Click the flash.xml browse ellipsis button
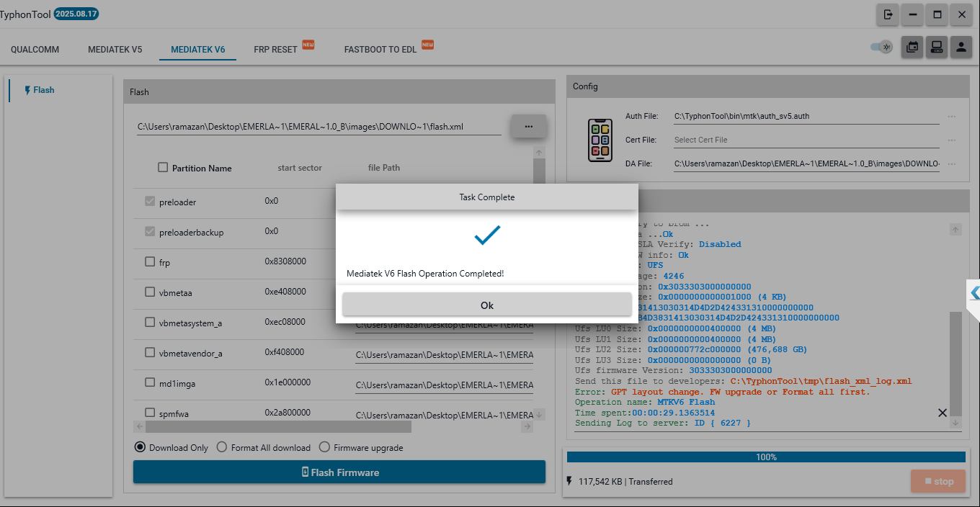 click(528, 126)
